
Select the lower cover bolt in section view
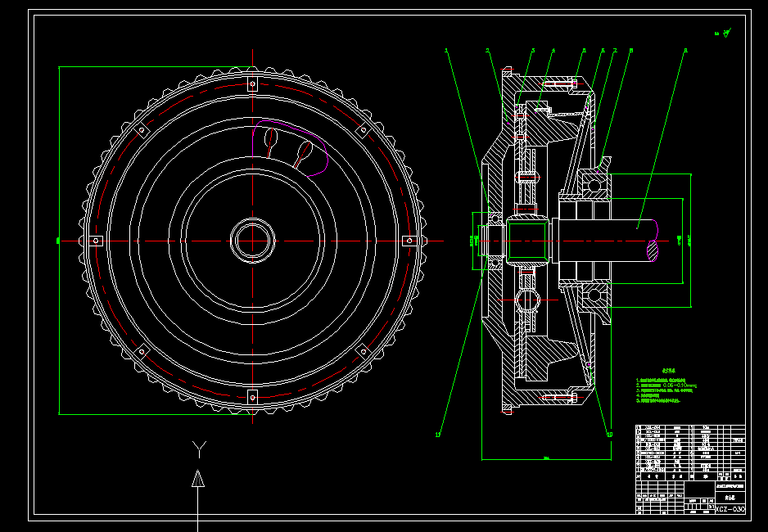[x=558, y=398]
